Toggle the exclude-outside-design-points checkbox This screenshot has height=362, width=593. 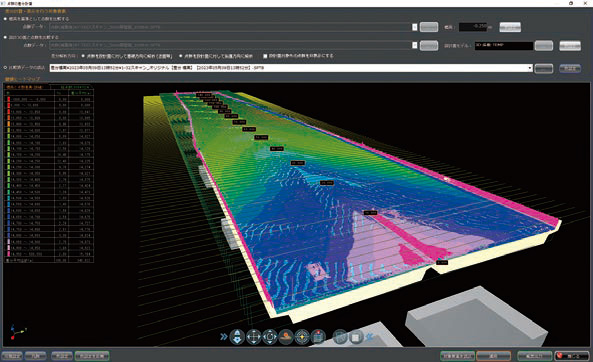265,56
